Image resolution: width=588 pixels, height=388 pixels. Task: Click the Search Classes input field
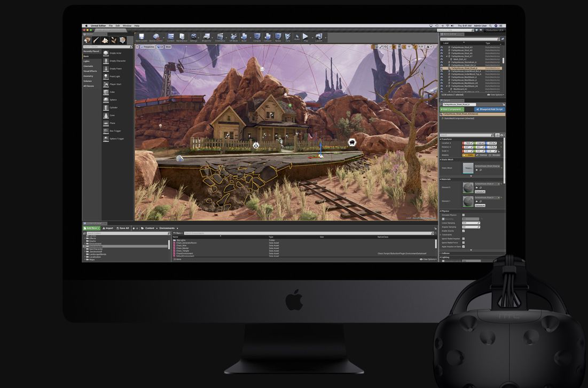(x=108, y=47)
